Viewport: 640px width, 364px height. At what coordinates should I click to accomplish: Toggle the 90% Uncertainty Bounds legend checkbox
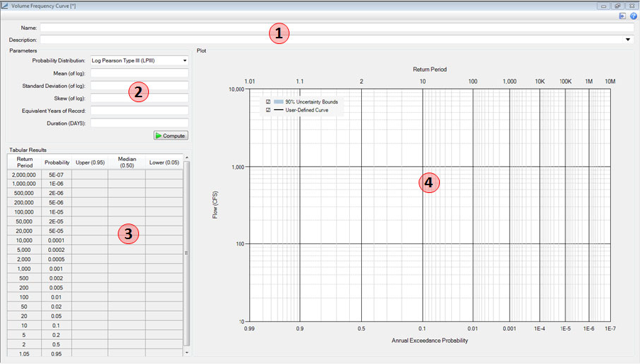268,101
